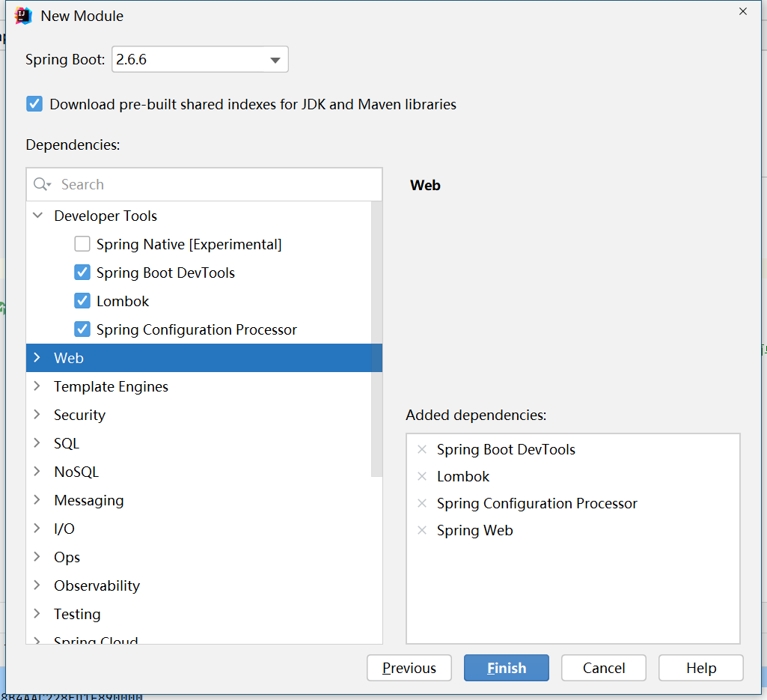Click the IntelliJ logo in title bar
The height and width of the screenshot is (700, 767).
pos(24,16)
